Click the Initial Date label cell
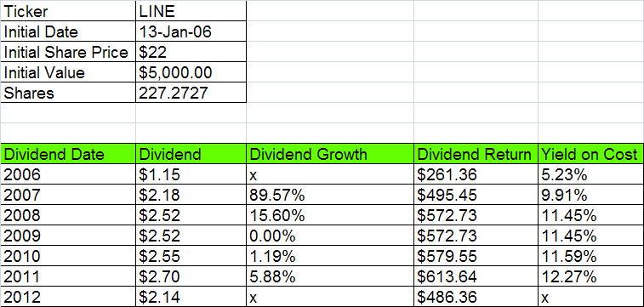The width and height of the screenshot is (644, 307). [68, 31]
